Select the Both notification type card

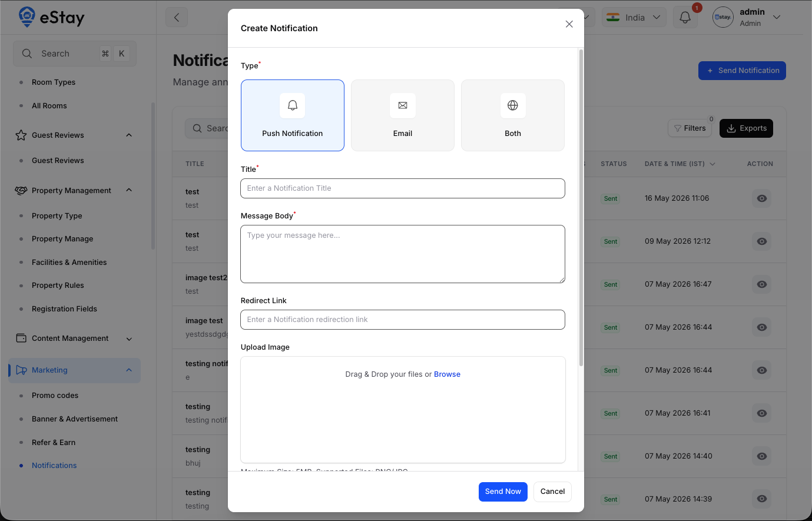(513, 115)
